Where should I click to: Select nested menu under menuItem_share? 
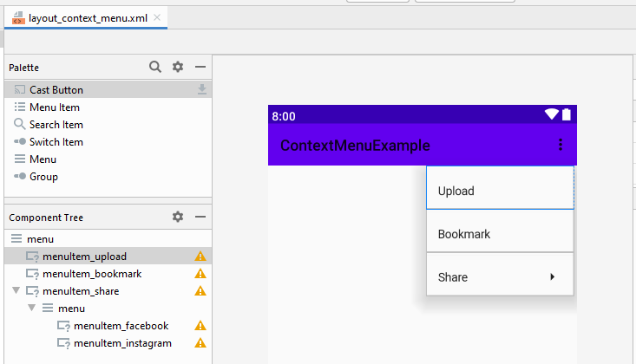tap(108, 309)
